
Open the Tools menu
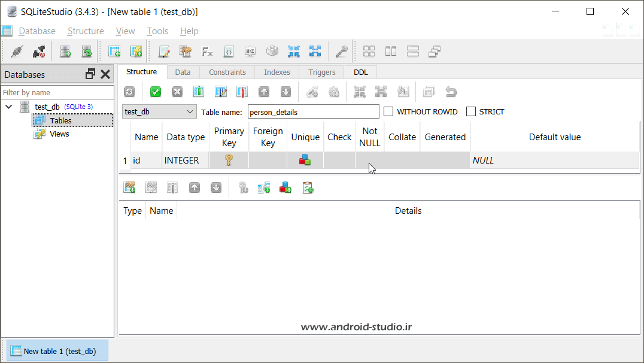[157, 31]
